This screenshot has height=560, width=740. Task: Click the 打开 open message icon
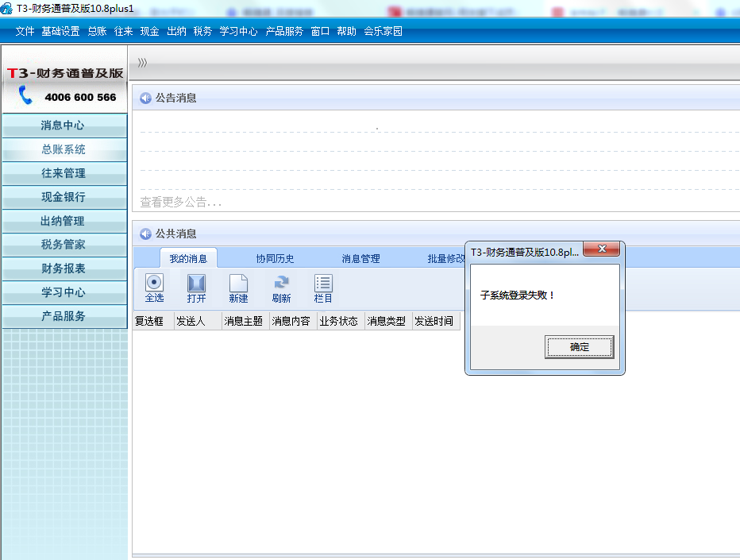pyautogui.click(x=196, y=288)
